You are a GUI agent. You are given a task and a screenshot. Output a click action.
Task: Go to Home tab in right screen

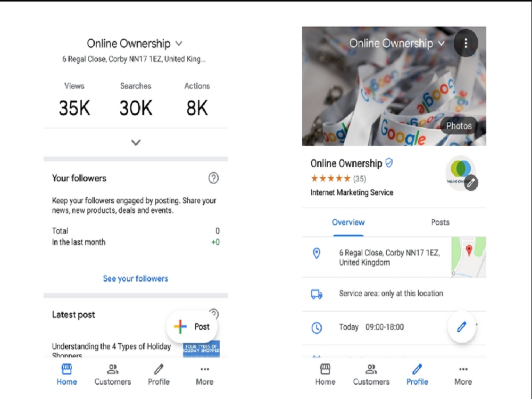325,375
